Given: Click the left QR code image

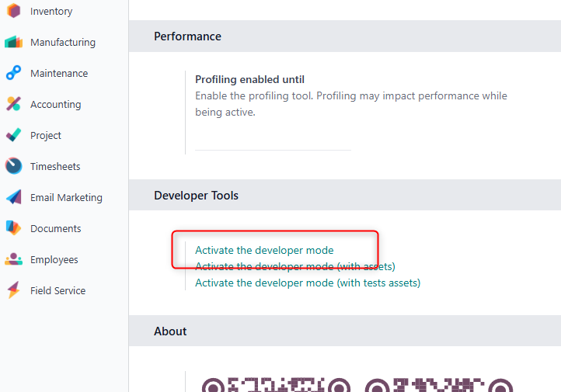Looking at the screenshot, I should pyautogui.click(x=276, y=384).
